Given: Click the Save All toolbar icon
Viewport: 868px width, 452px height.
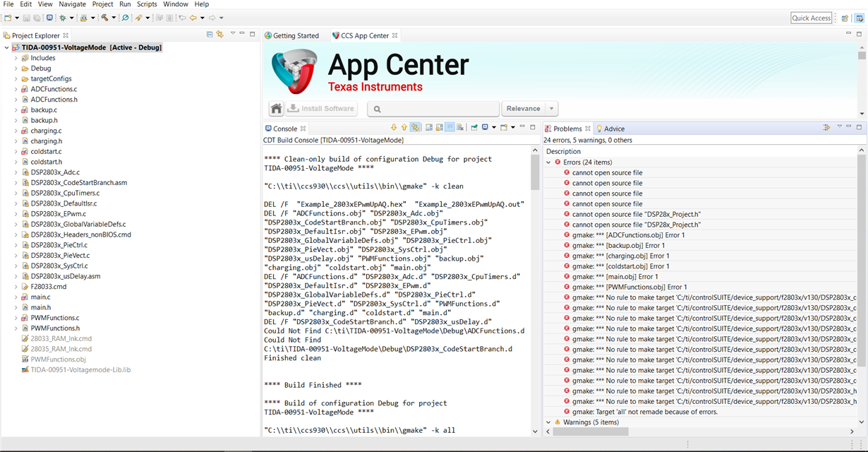Looking at the screenshot, I should click(x=37, y=18).
